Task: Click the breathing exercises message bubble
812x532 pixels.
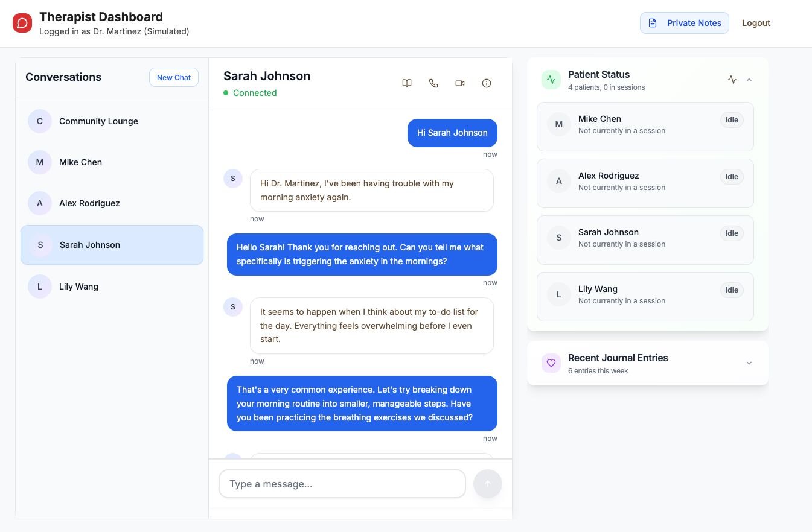Action: click(x=362, y=404)
